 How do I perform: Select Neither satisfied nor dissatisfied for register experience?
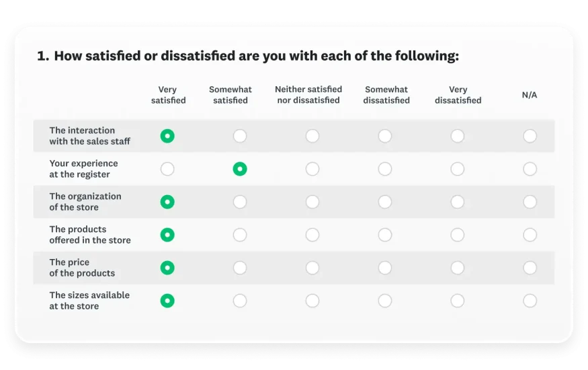pos(312,170)
